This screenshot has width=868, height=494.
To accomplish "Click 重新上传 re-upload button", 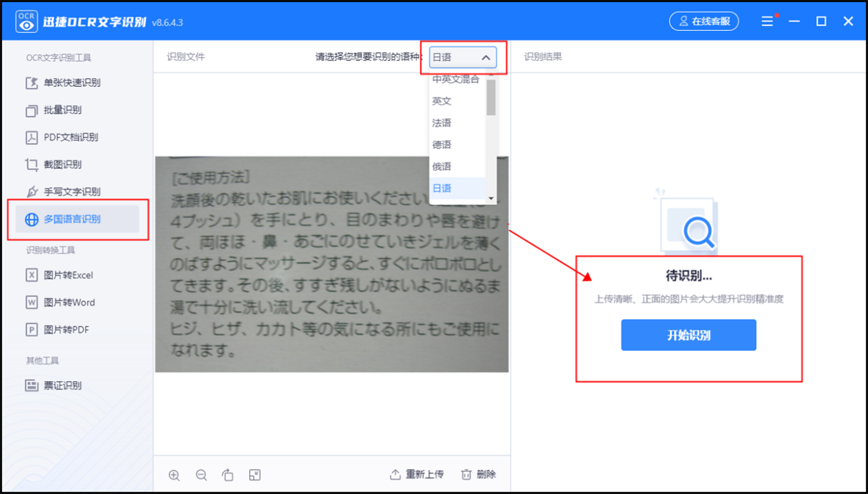I will [x=417, y=474].
